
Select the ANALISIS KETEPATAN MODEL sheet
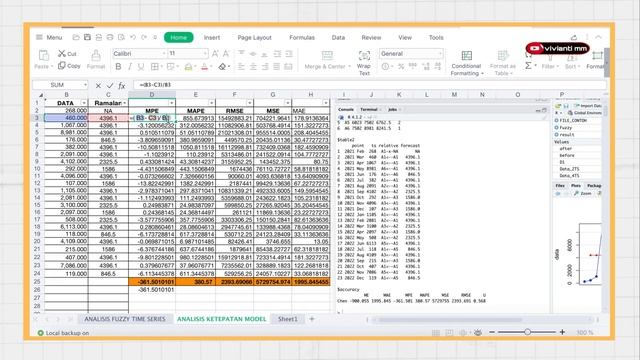pyautogui.click(x=222, y=319)
